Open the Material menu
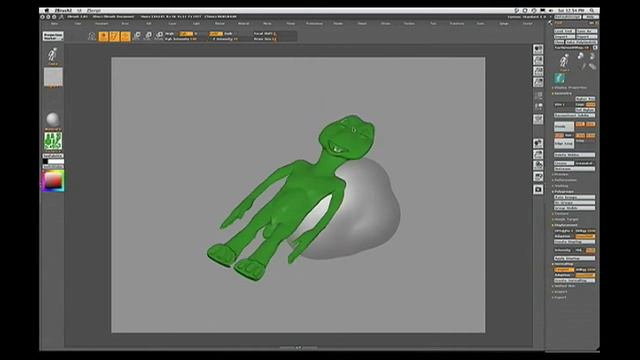640x360 pixels. pyautogui.click(x=243, y=24)
